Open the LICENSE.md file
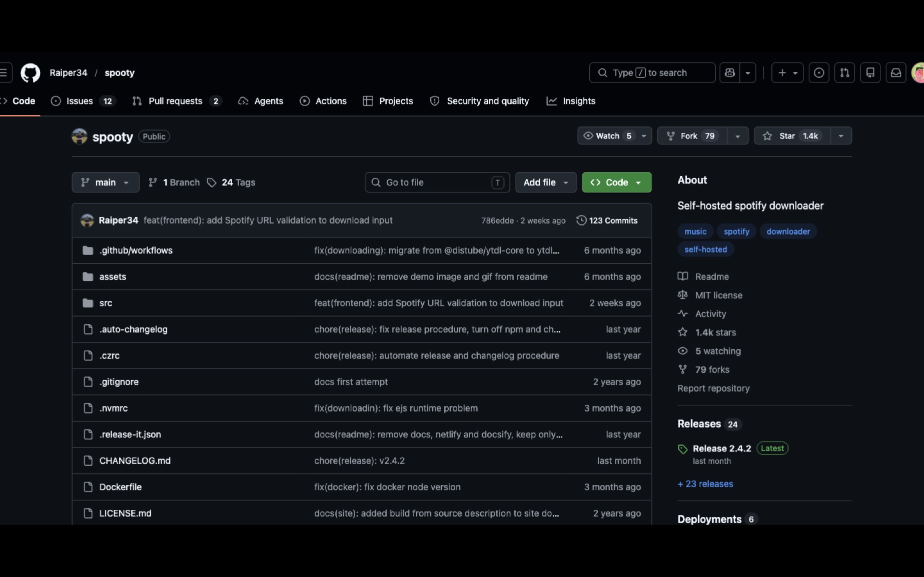 (x=125, y=513)
